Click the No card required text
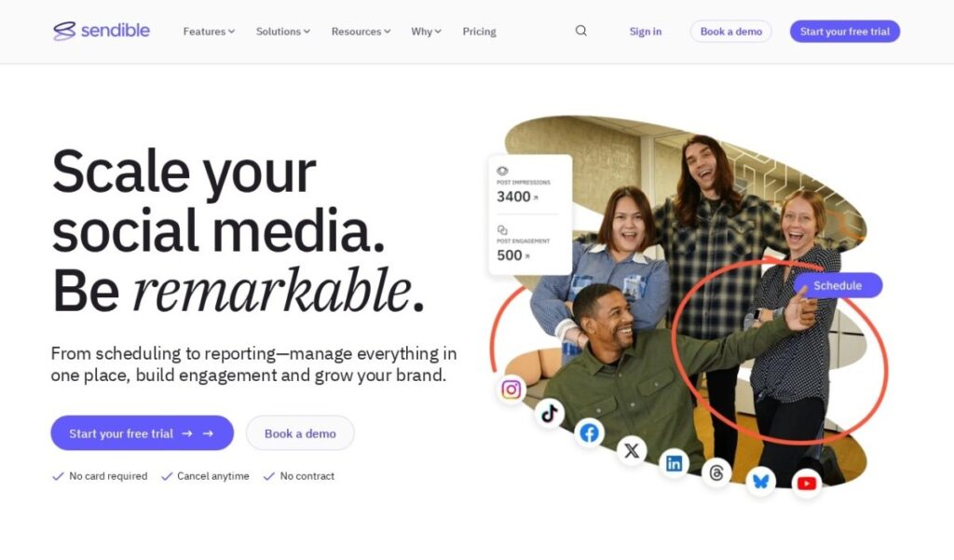The height and width of the screenshot is (560, 954). click(108, 476)
